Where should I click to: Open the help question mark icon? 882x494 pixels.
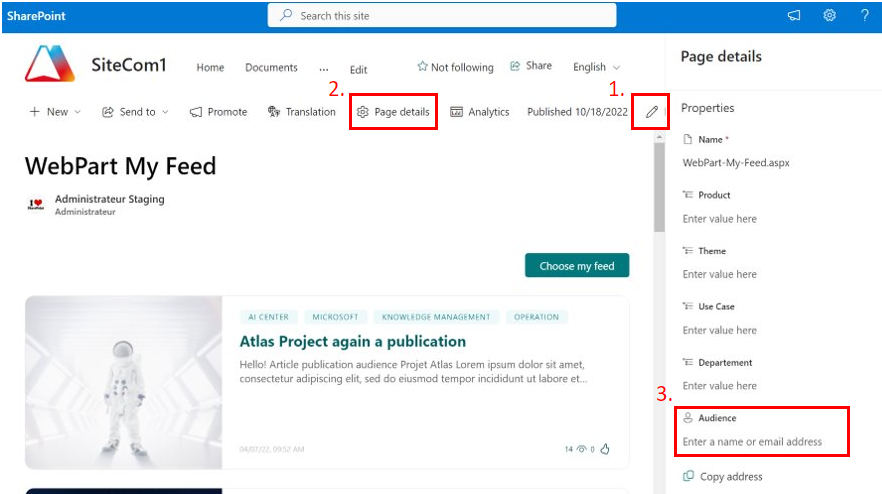coord(865,16)
